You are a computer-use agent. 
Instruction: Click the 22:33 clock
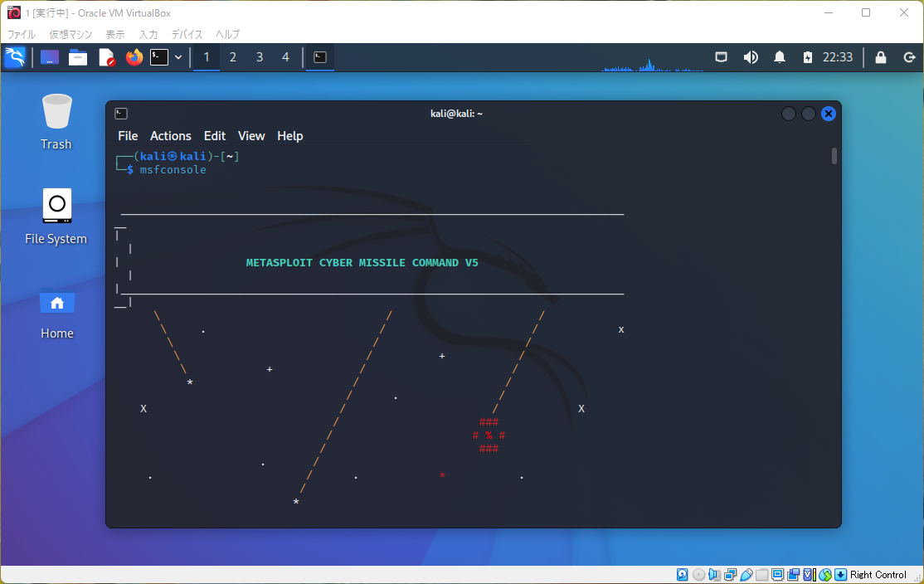pyautogui.click(x=838, y=57)
